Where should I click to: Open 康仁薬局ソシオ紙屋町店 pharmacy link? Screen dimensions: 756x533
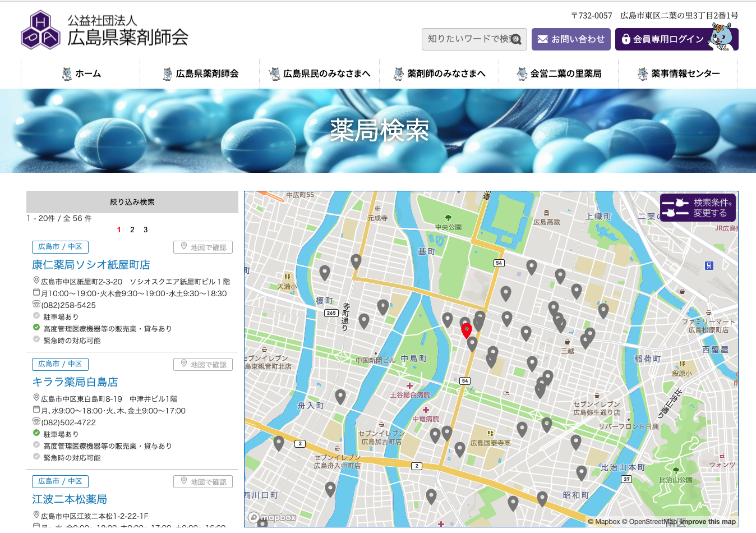pyautogui.click(x=91, y=265)
